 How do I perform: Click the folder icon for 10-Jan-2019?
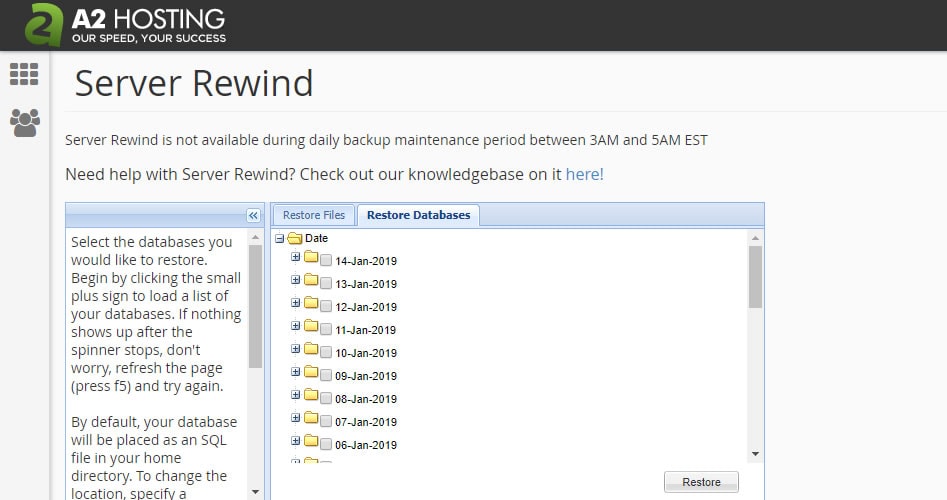[x=311, y=349]
